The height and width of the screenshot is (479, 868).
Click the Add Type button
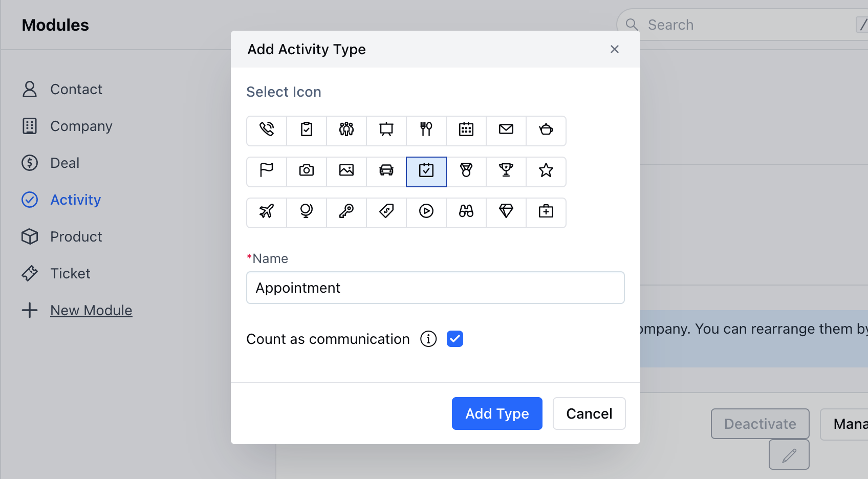[x=496, y=413]
